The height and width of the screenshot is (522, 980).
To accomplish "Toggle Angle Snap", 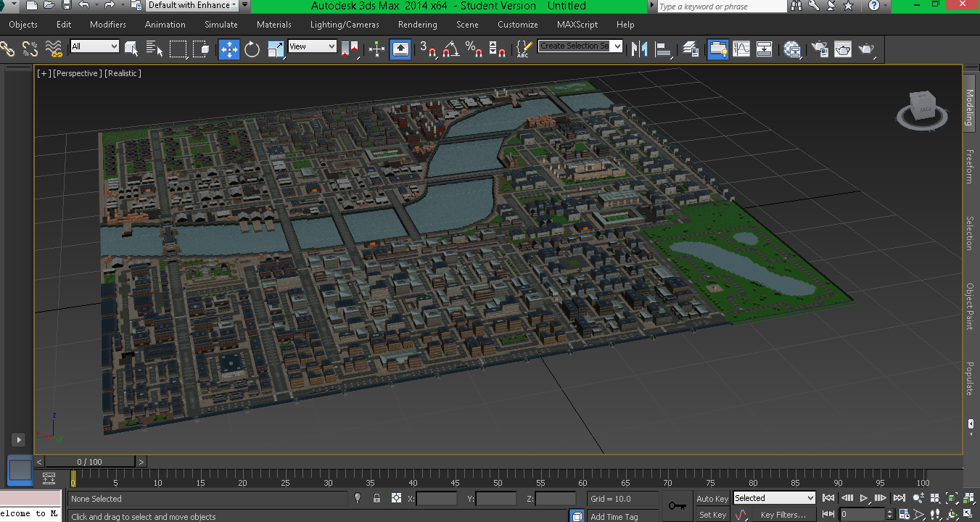I will pyautogui.click(x=451, y=49).
